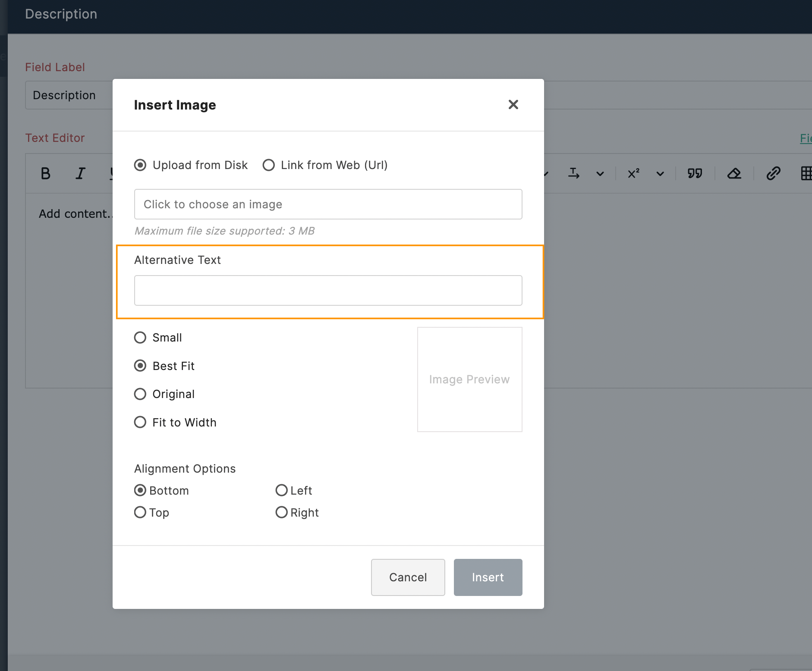Screen dimensions: 812x671
Task: Click the superscript x² icon
Action: pyautogui.click(x=633, y=173)
